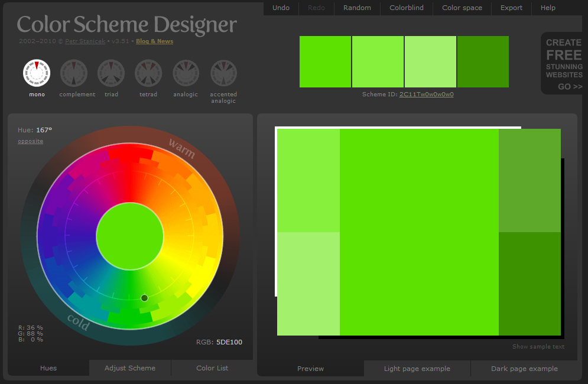
Task: Select the analogic scheme icon
Action: (186, 72)
